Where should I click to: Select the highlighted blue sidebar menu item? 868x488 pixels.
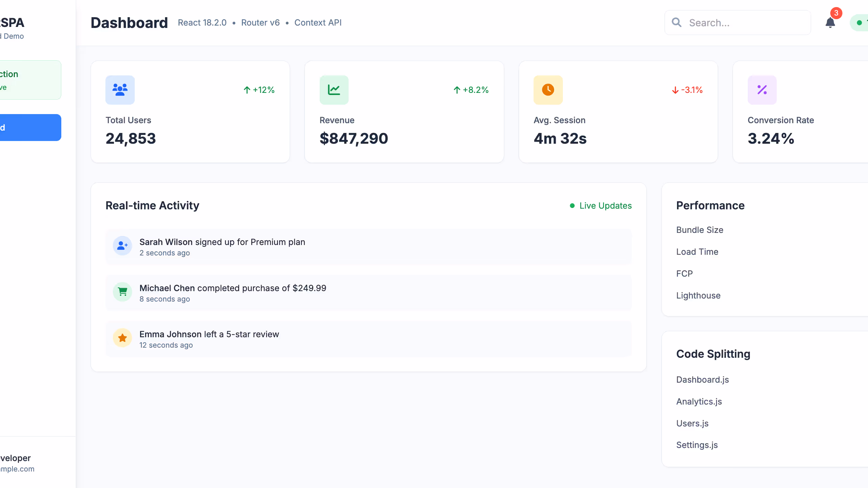coord(30,128)
